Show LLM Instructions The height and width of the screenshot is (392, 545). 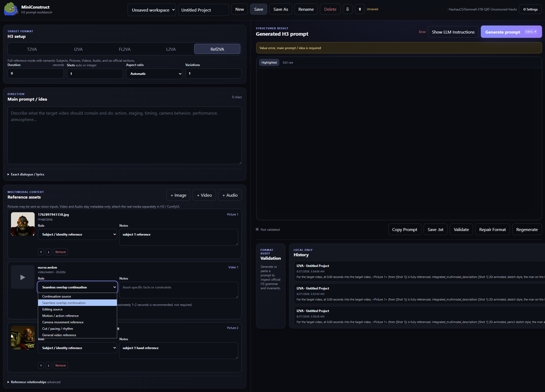453,32
